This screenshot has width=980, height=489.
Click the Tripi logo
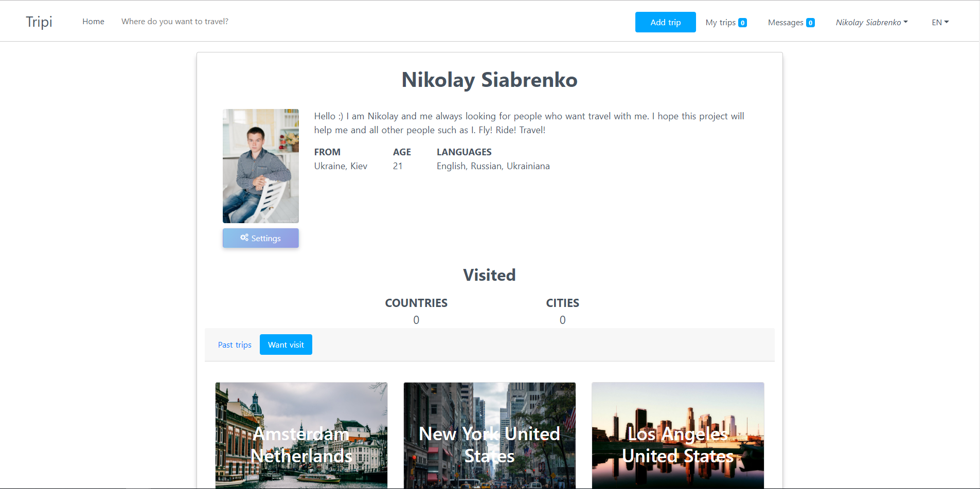pyautogui.click(x=39, y=22)
